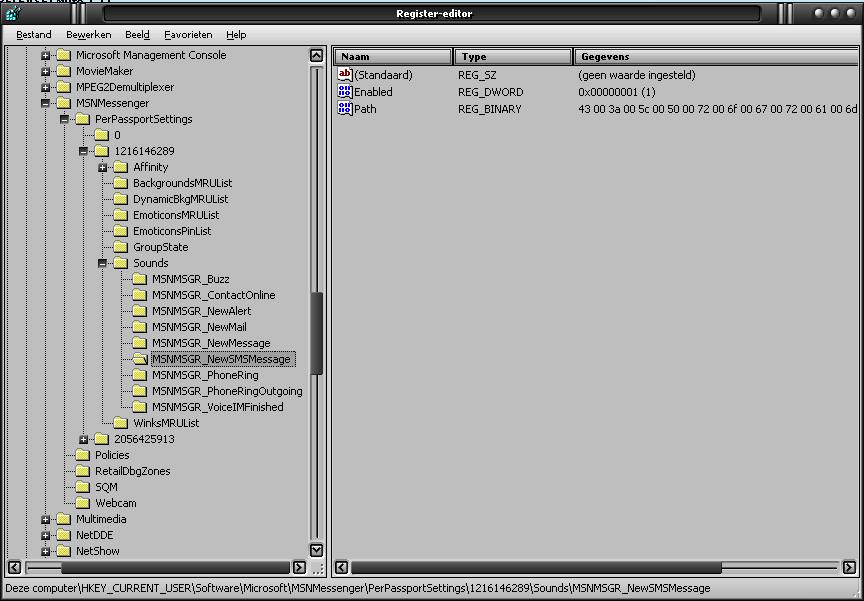Click the values pane horizontal scrollbar right arrow
The height and width of the screenshot is (601, 864).
(x=849, y=567)
